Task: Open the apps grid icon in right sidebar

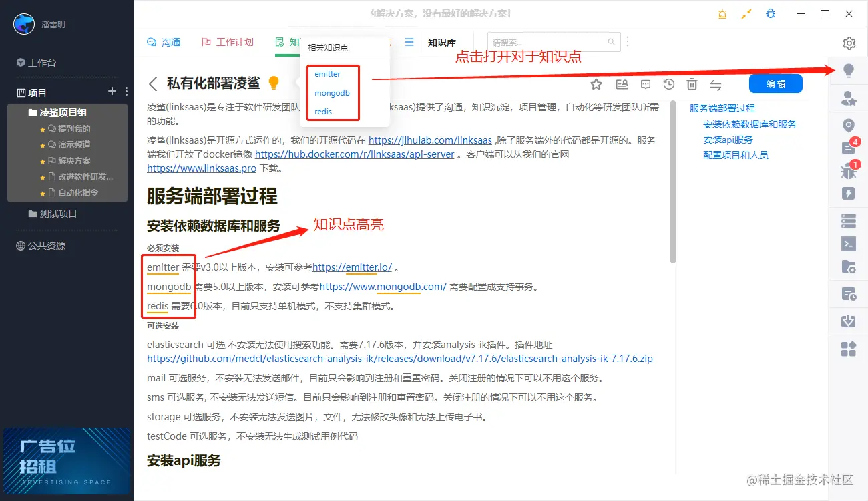Action: 849,349
